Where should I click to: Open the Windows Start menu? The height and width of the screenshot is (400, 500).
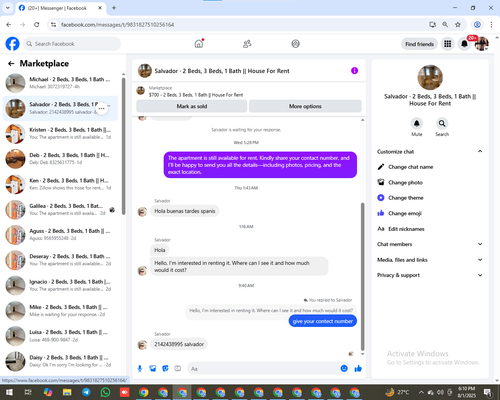9,392
